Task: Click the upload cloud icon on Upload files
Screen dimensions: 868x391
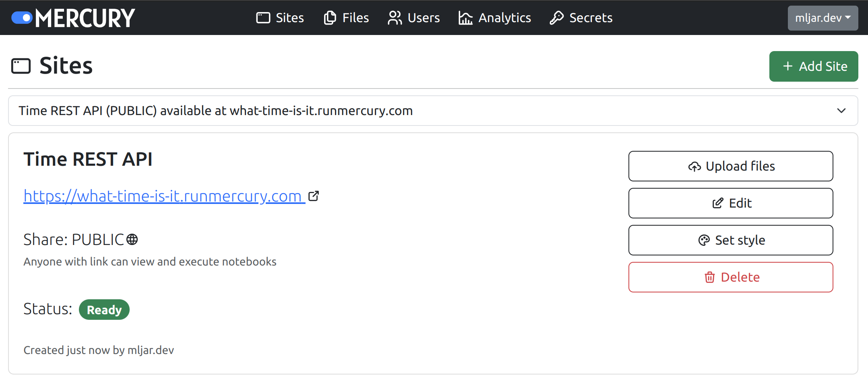Action: (694, 166)
